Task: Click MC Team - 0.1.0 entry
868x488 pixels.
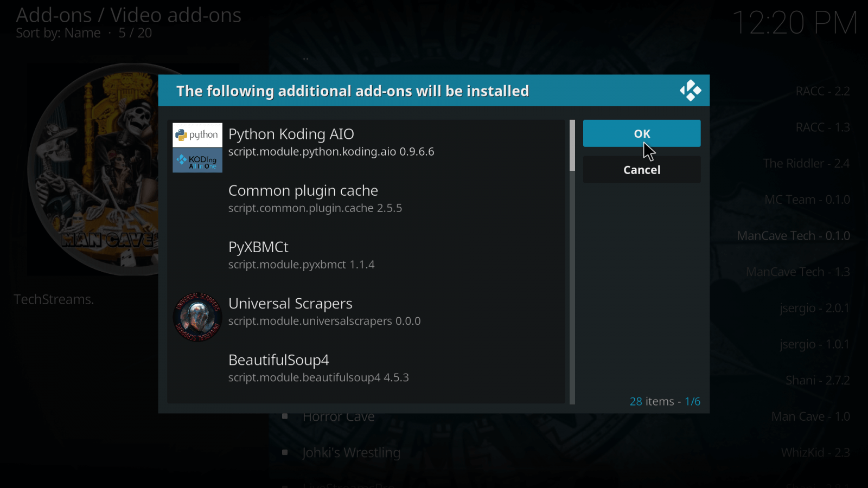Action: click(807, 200)
